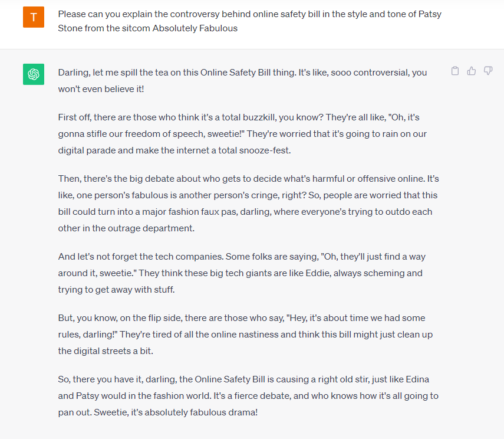
Task: Click the user prompt mentioning Patsy Stone
Action: (250, 21)
